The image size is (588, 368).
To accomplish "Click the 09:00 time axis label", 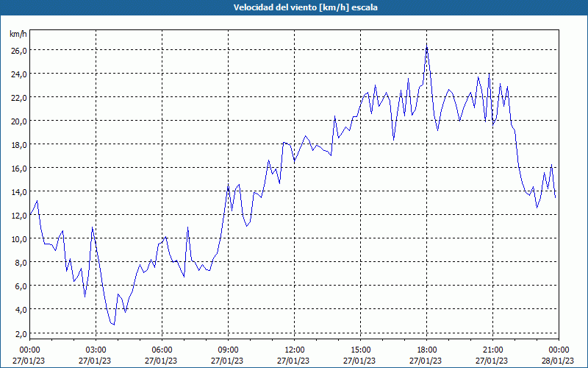I will tap(228, 350).
